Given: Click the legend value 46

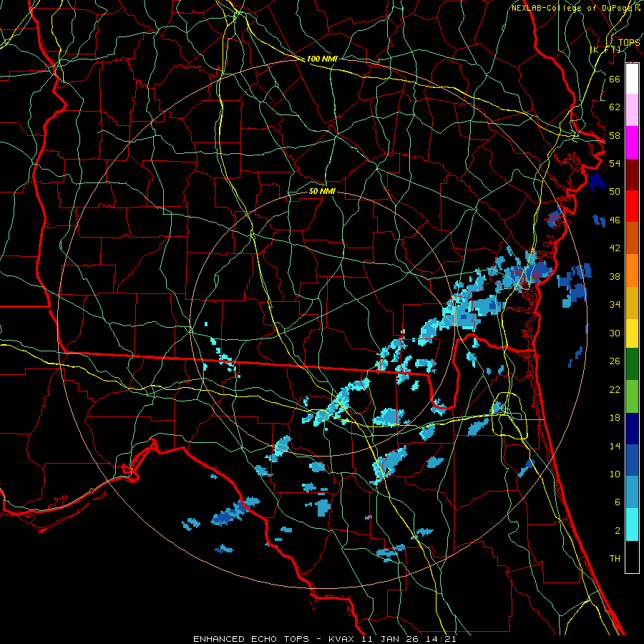Looking at the screenshot, I should pyautogui.click(x=615, y=220).
